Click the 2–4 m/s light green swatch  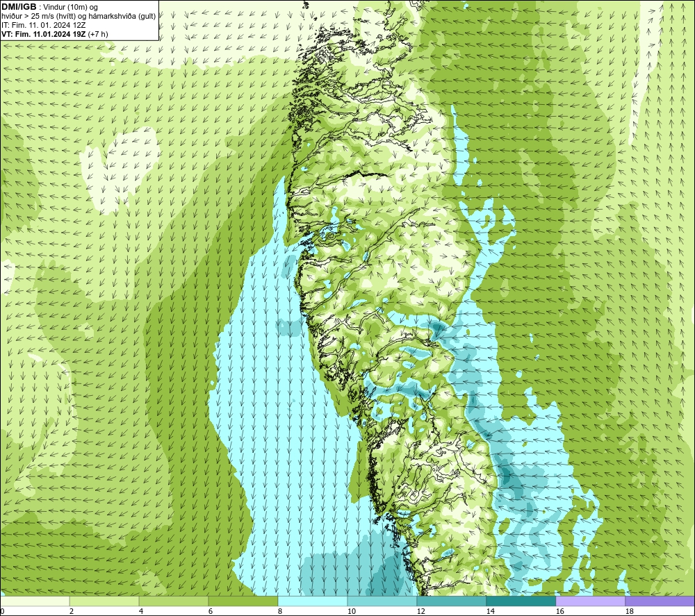(x=104, y=601)
